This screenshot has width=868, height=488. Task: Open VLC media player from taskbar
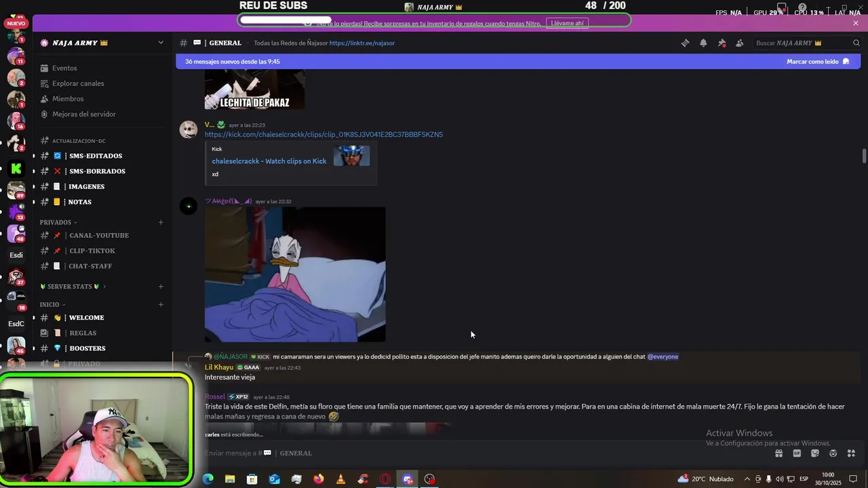[340, 479]
